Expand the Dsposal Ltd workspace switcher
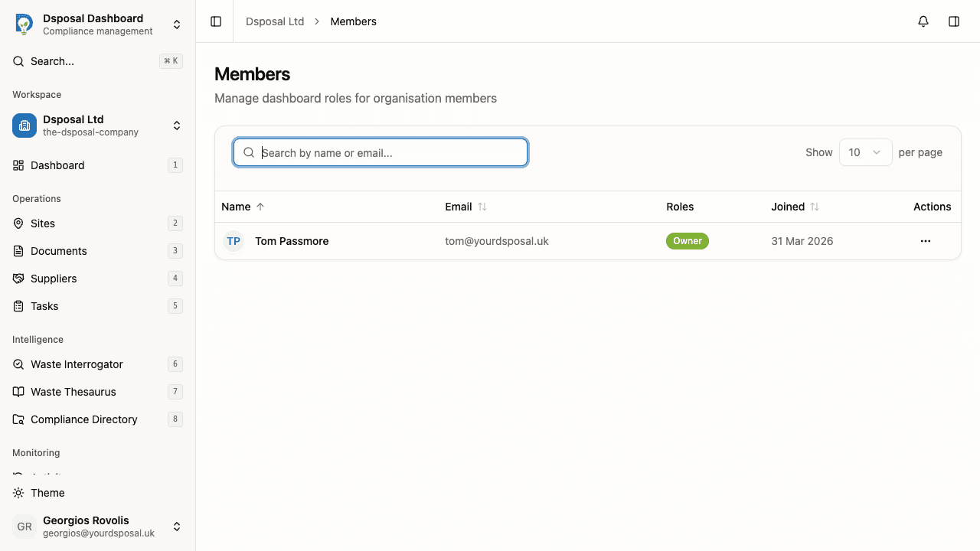Image resolution: width=980 pixels, height=551 pixels. (177, 126)
